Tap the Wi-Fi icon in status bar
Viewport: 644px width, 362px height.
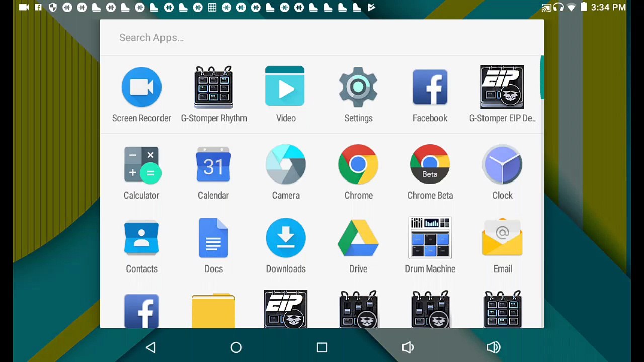(x=571, y=7)
